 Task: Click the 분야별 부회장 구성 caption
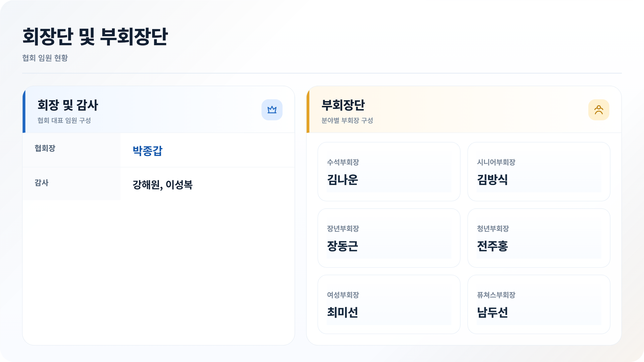[x=347, y=121]
